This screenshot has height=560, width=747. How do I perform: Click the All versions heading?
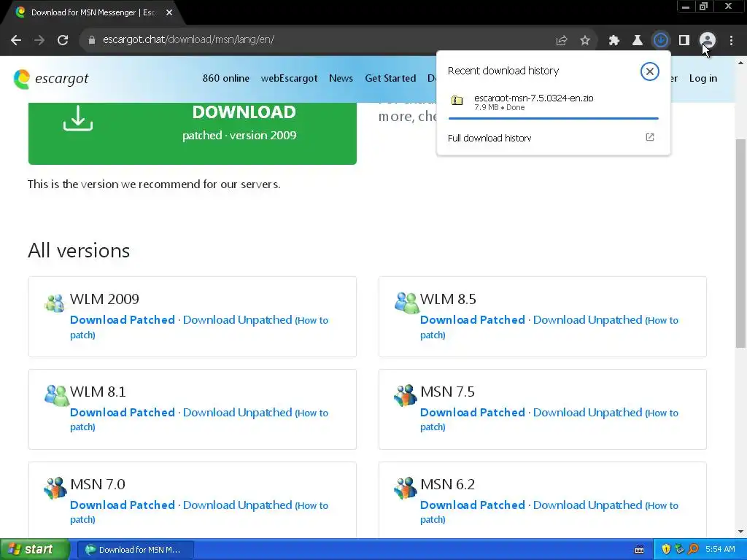click(79, 251)
